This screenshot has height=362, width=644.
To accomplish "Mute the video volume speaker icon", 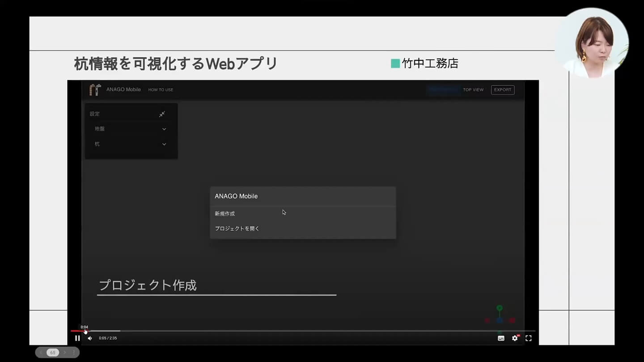I will 90,338.
